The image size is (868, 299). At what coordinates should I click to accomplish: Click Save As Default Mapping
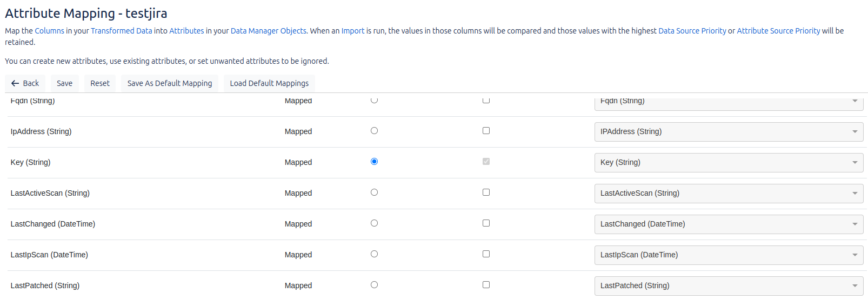(170, 83)
